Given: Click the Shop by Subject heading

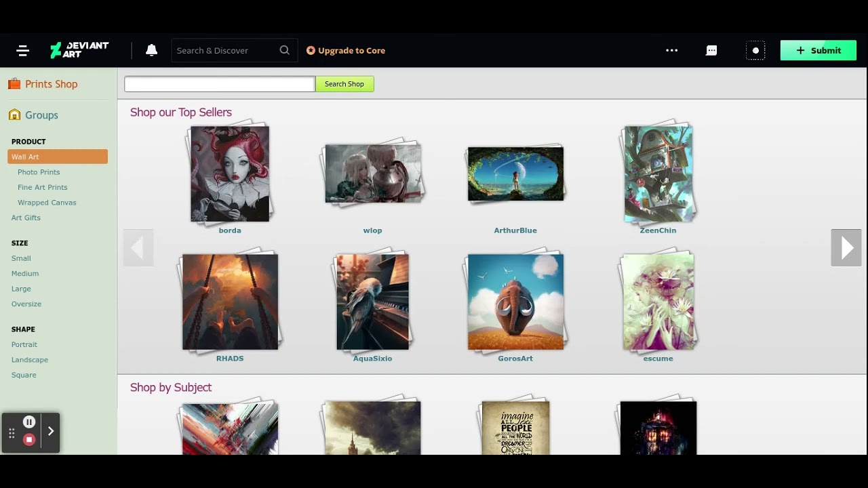Looking at the screenshot, I should pos(171,388).
